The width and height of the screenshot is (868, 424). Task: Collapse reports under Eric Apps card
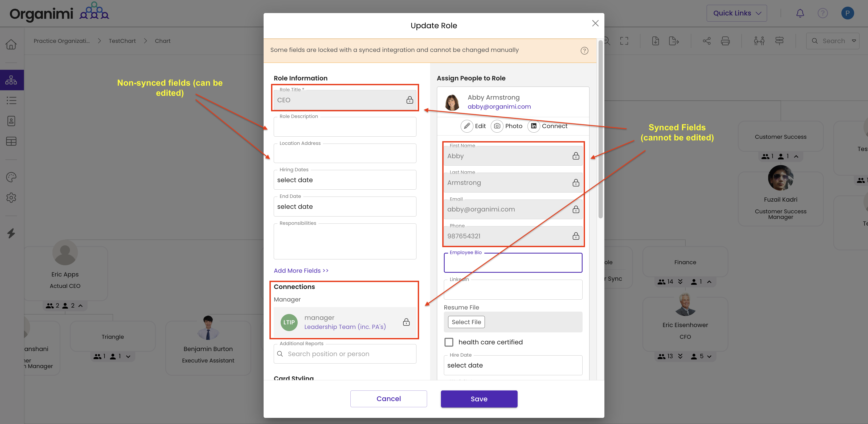click(x=80, y=306)
